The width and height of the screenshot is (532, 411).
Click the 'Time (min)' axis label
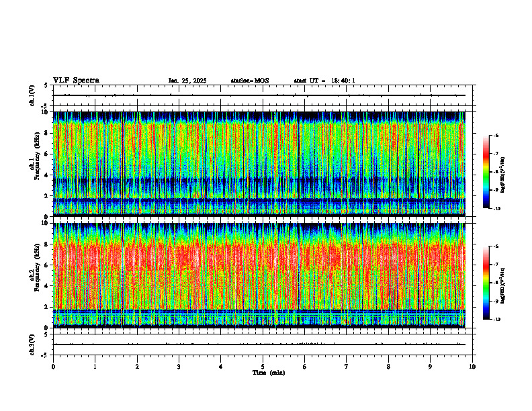[x=269, y=373]
